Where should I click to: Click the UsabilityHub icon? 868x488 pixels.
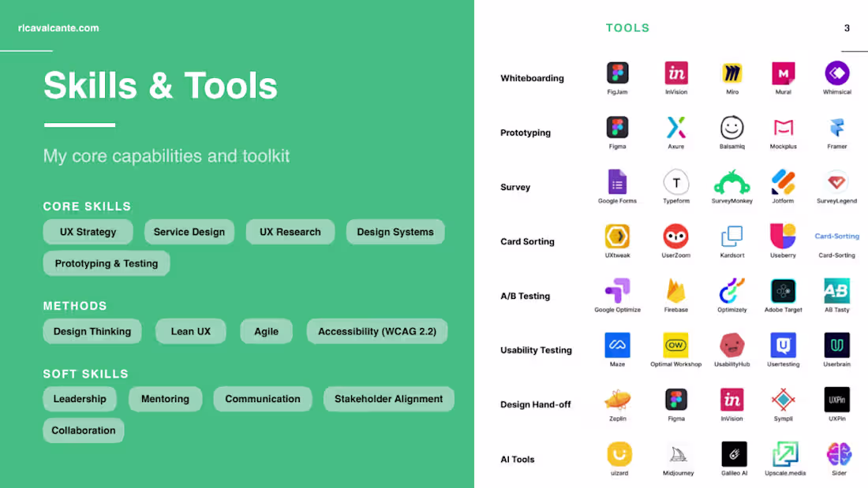(x=731, y=345)
